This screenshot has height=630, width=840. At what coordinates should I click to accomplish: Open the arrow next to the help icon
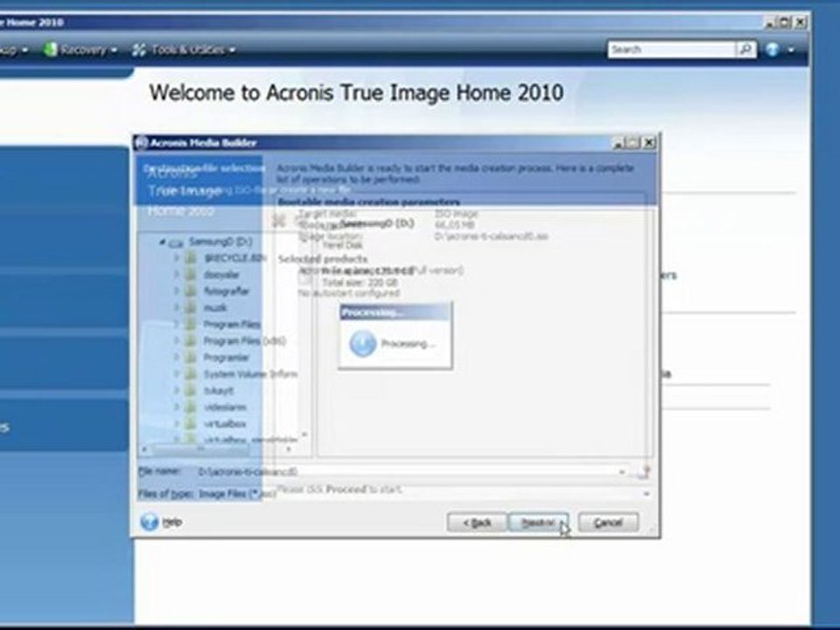pyautogui.click(x=791, y=50)
